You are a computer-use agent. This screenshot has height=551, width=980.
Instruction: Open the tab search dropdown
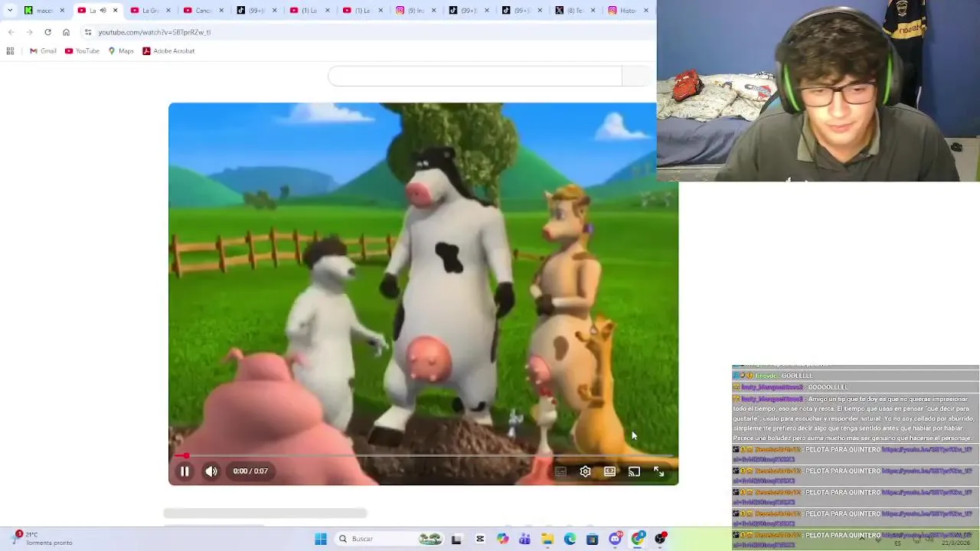coord(10,10)
